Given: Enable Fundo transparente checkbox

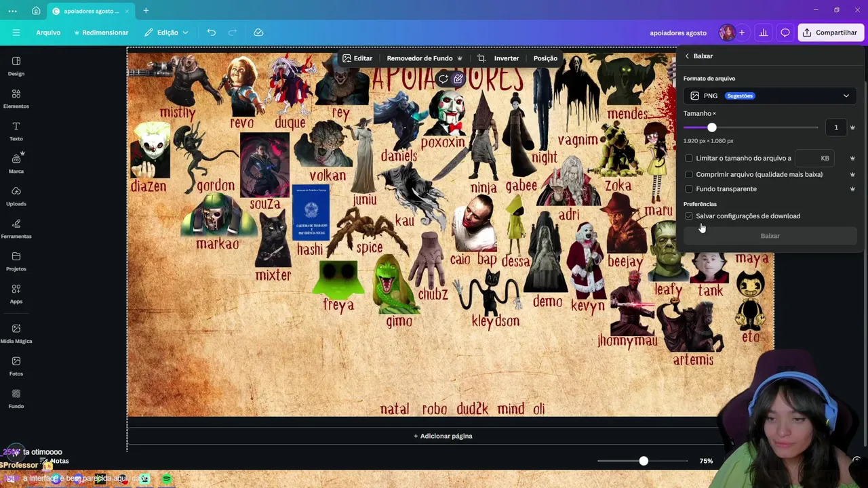Looking at the screenshot, I should coord(689,189).
